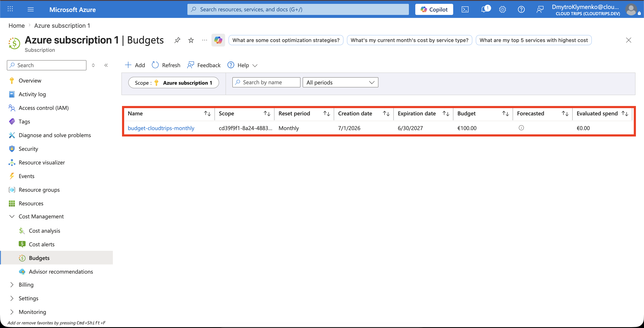Add Budgets page to favorites star
Viewport: 644px width, 328px height.
(x=191, y=40)
